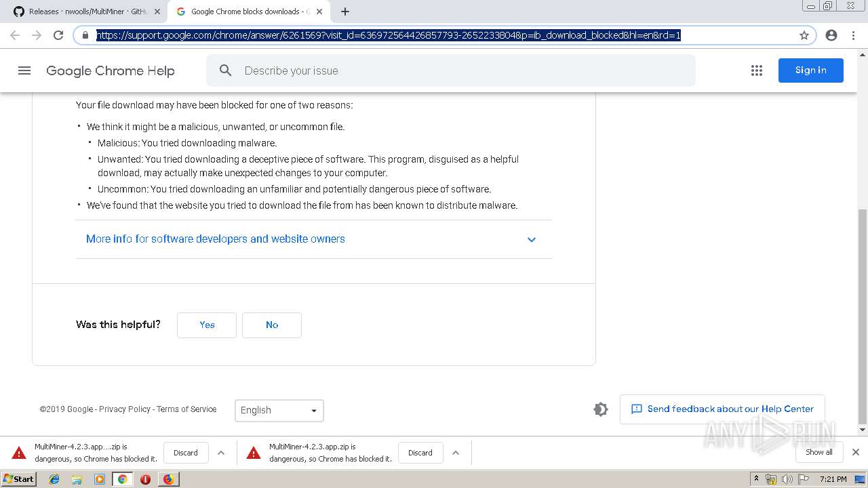This screenshot has height=488, width=868.
Task: Click the scrollbar down arrow
Action: click(x=863, y=430)
